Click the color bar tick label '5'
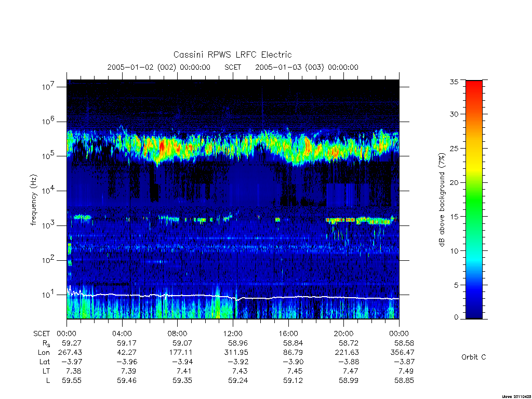Image resolution: width=532 pixels, height=399 pixels. pyautogui.click(x=456, y=285)
